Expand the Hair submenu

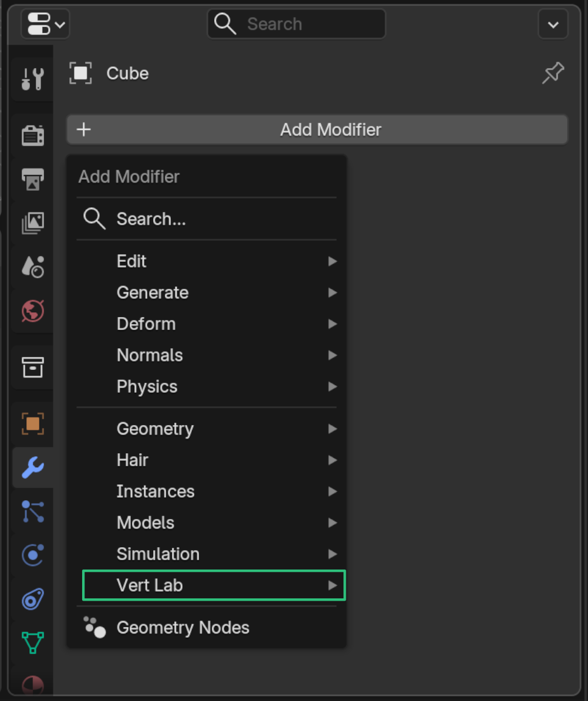click(x=207, y=460)
